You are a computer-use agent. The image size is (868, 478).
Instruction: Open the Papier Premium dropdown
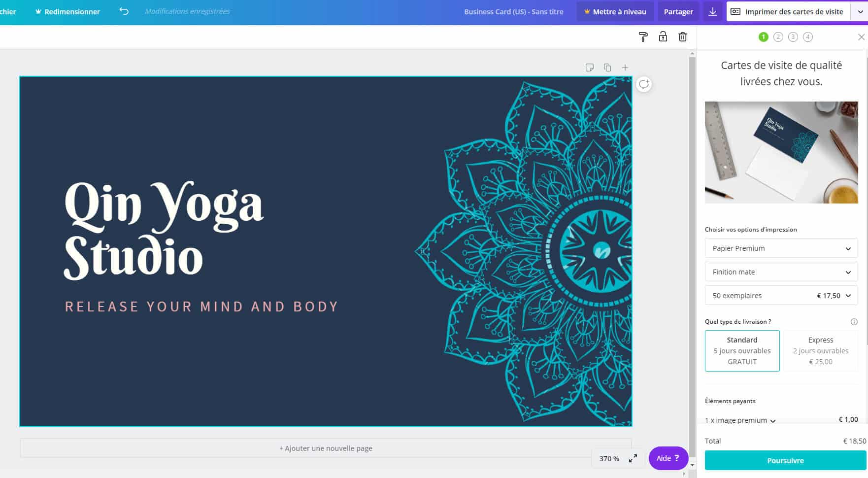781,248
